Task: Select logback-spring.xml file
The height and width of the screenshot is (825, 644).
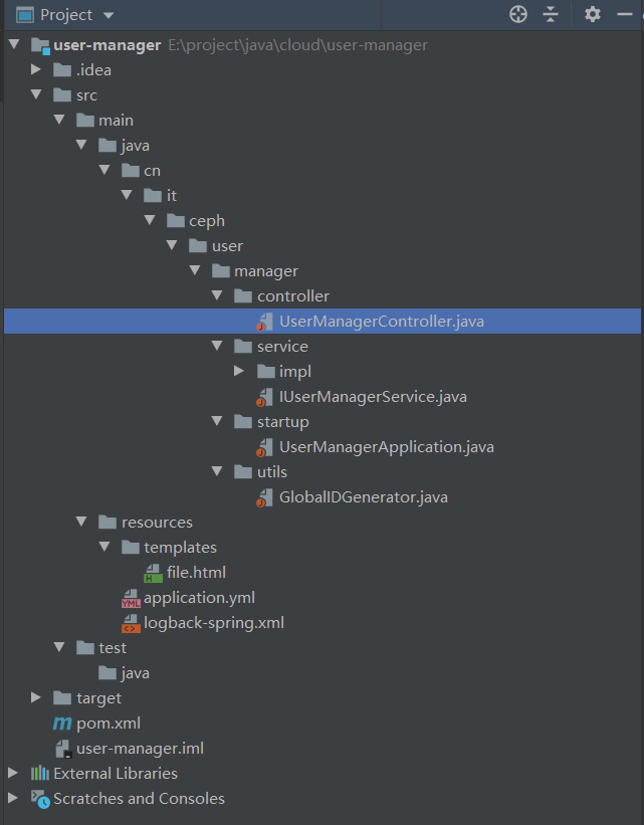Action: click(x=214, y=623)
